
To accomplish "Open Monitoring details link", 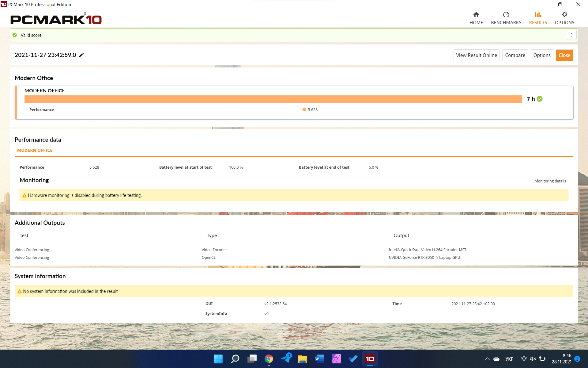I will tap(550, 181).
